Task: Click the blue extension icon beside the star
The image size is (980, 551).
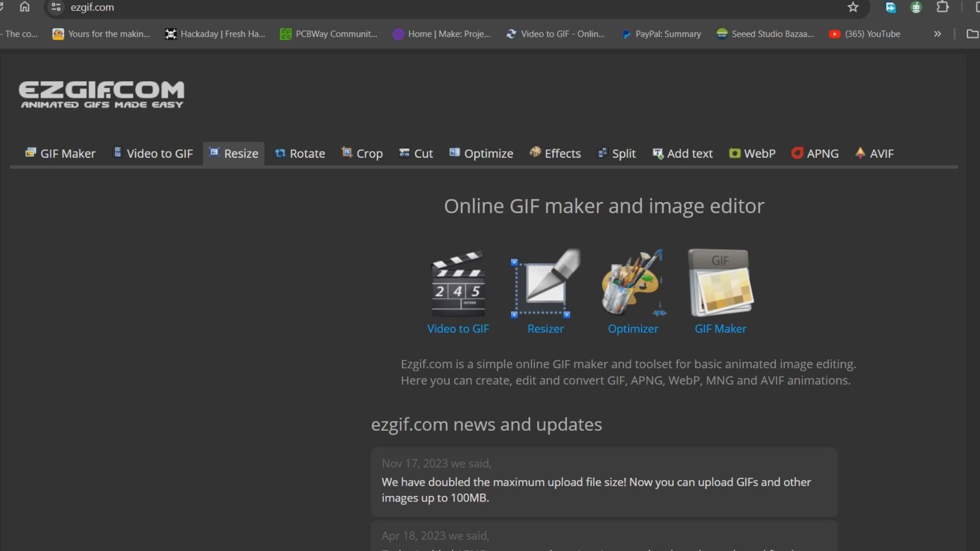Action: (x=891, y=7)
